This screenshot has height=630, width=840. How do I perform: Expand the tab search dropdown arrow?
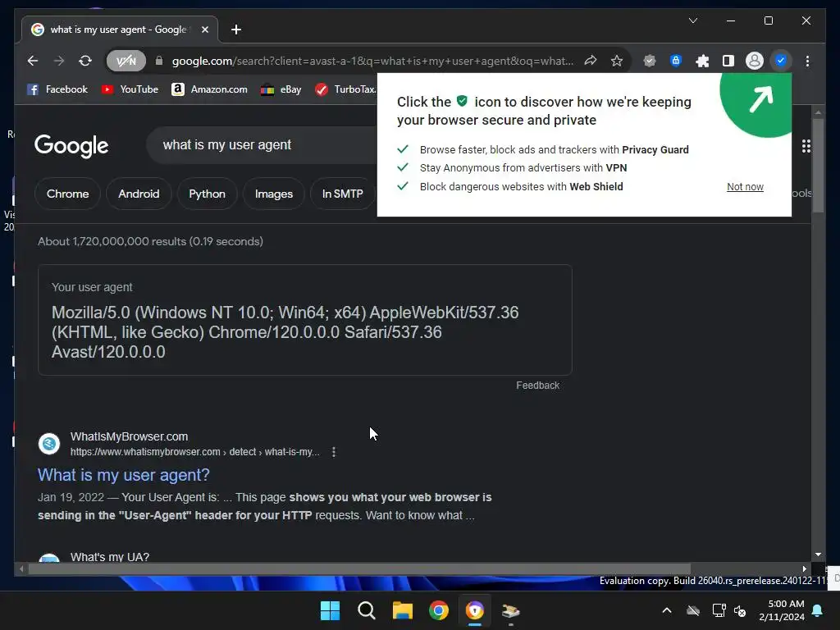(692, 21)
